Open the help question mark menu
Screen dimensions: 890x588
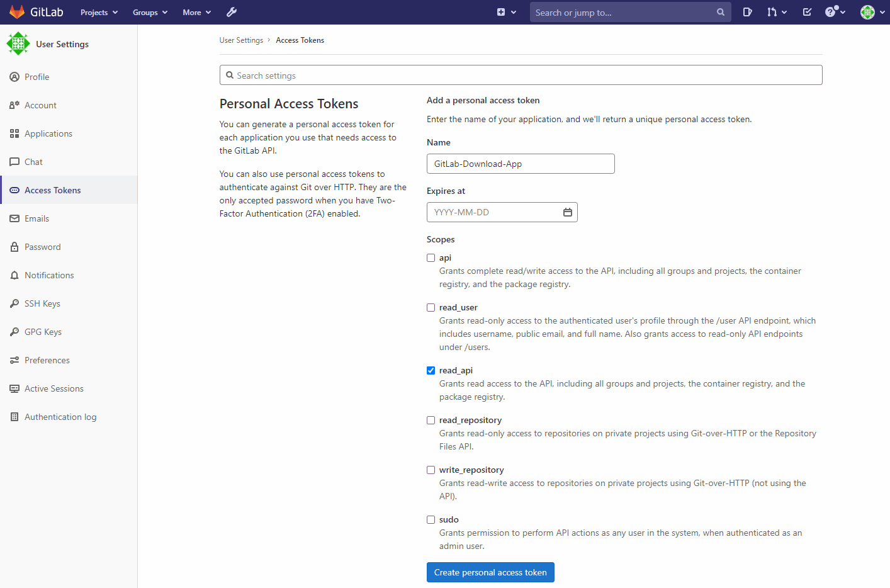[x=835, y=12]
